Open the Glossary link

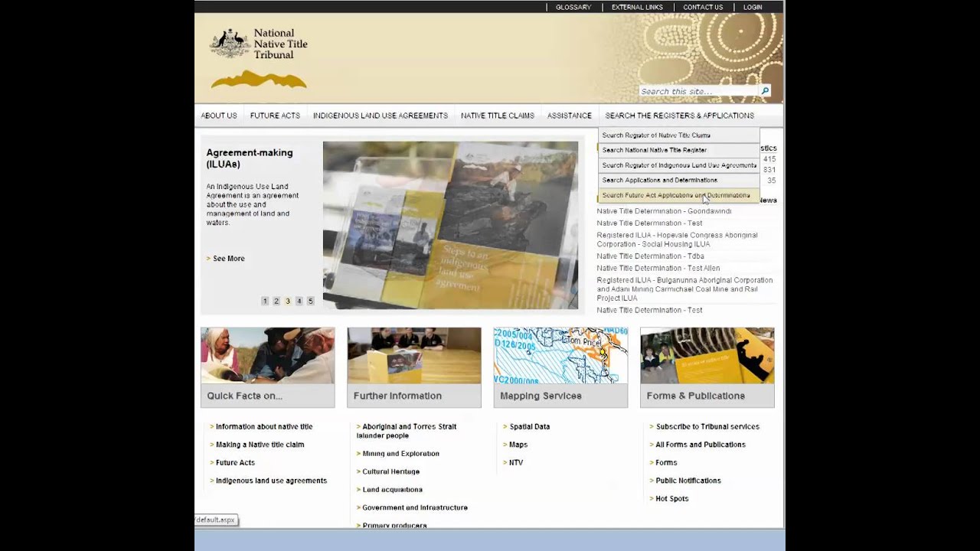tap(573, 7)
